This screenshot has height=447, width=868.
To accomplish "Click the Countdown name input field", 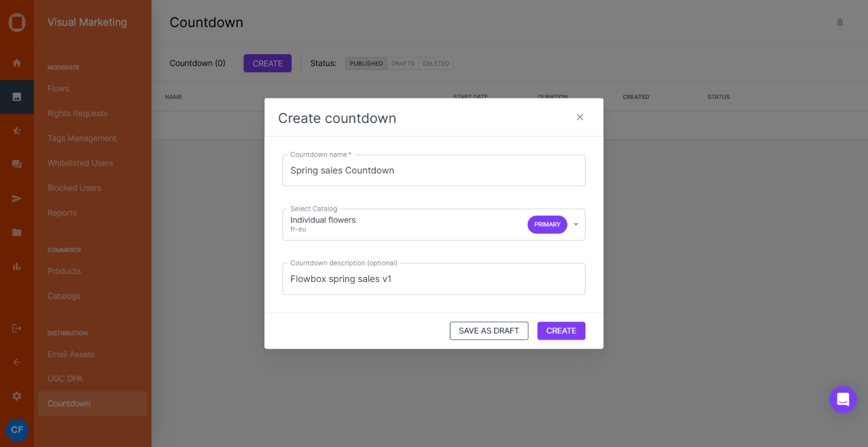I will 433,171.
